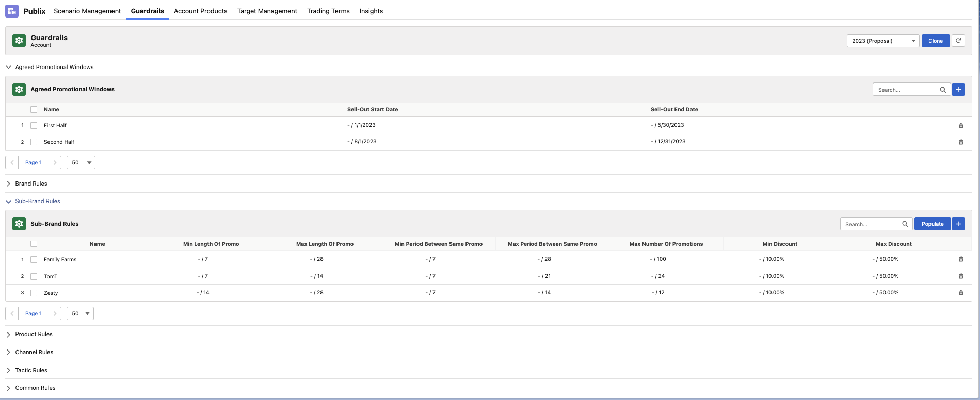Click the Clone button
Viewport: 980px width, 400px height.
936,41
